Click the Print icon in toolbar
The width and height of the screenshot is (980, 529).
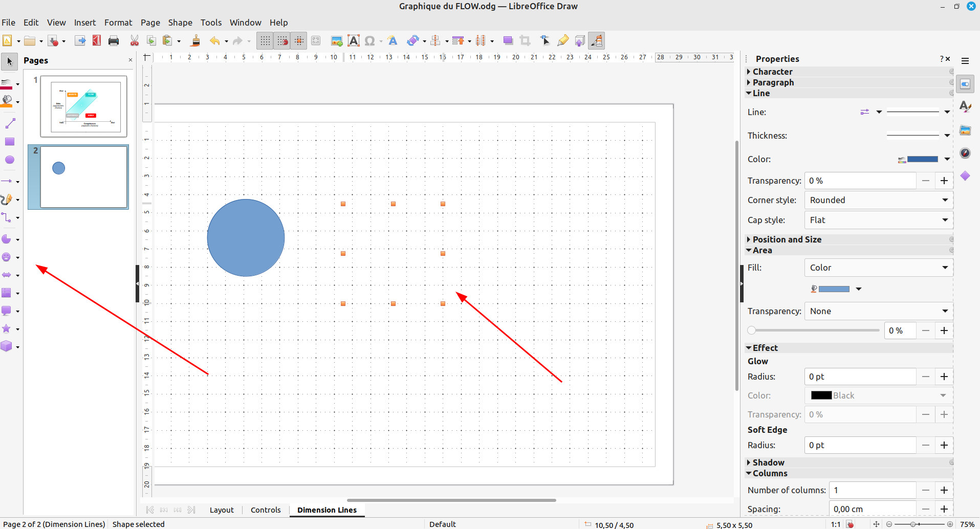[x=114, y=41]
